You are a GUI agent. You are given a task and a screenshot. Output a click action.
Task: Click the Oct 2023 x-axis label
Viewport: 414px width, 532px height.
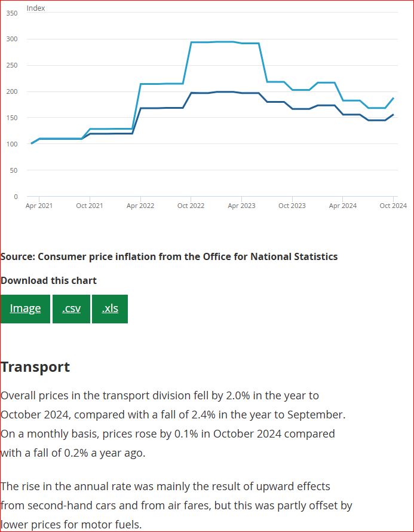(292, 206)
